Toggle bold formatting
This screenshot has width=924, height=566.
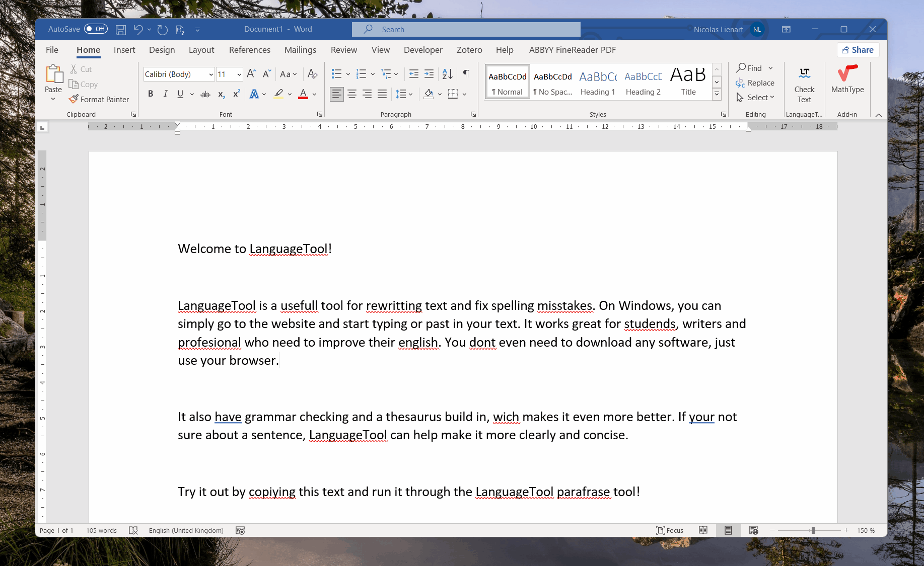151,94
